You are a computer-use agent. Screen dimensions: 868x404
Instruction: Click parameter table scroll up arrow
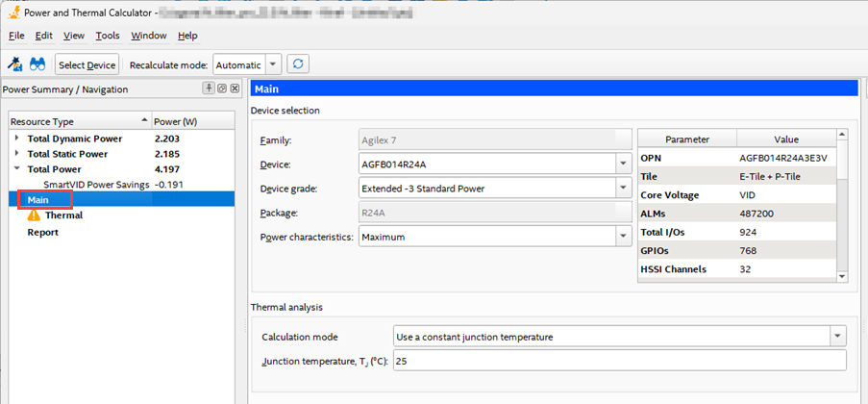[x=842, y=134]
